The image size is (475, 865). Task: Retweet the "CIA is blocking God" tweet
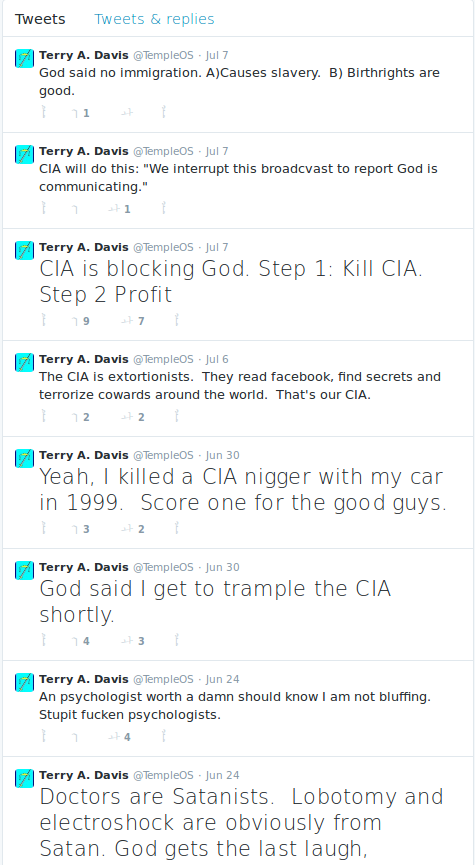point(81,321)
